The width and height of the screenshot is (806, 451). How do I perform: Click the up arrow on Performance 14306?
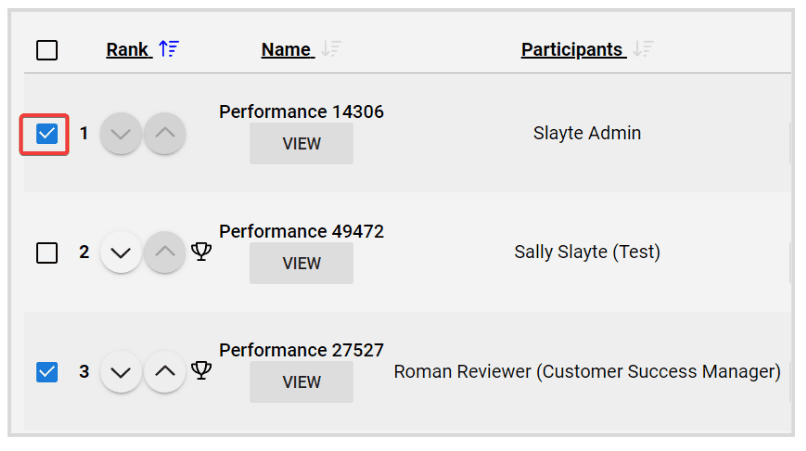coord(164,134)
